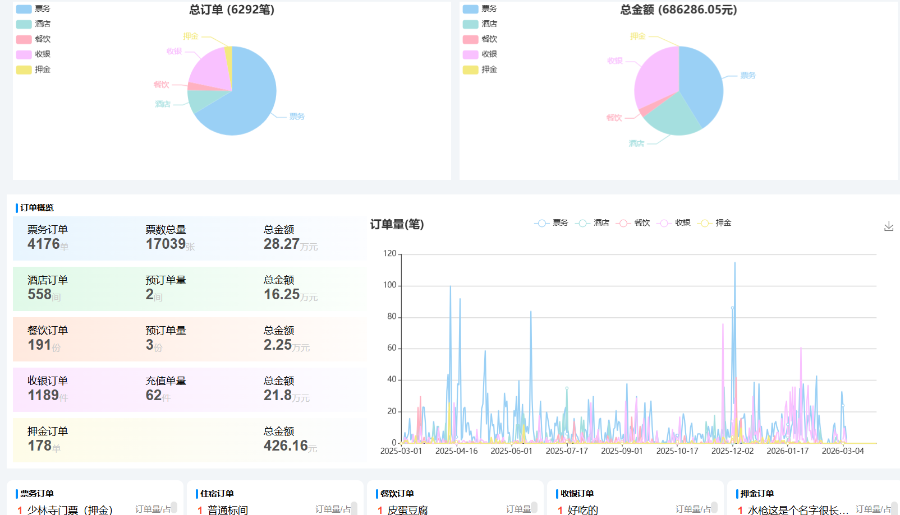
Task: Click 收银 总金额 value 21.8万元
Action: click(x=286, y=395)
